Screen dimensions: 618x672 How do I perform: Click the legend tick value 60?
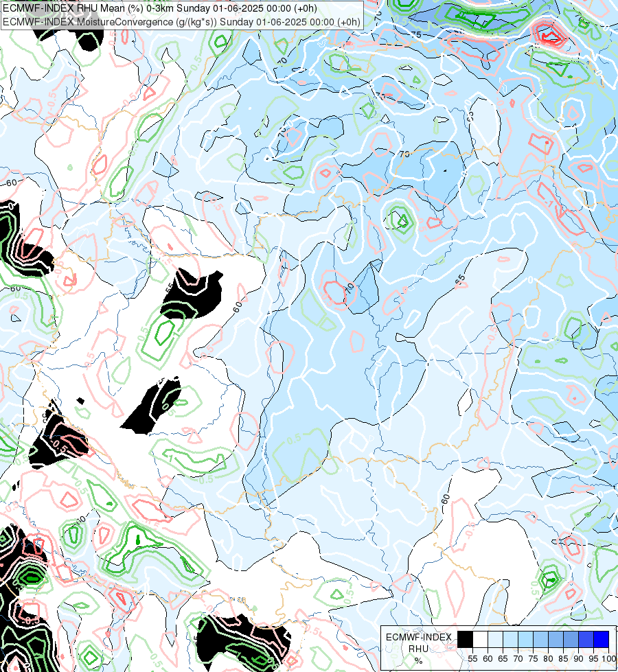pyautogui.click(x=488, y=659)
